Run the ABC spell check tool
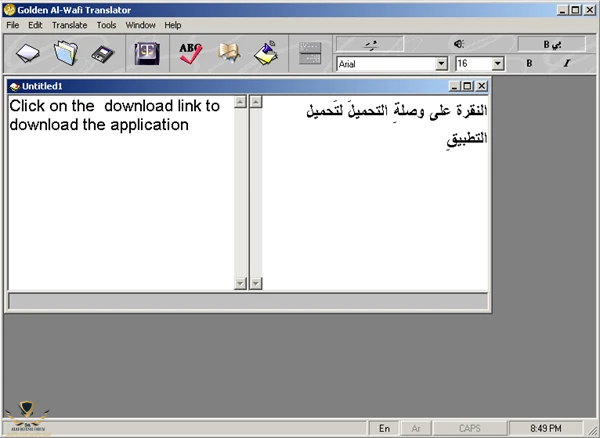The image size is (600, 438). tap(191, 53)
